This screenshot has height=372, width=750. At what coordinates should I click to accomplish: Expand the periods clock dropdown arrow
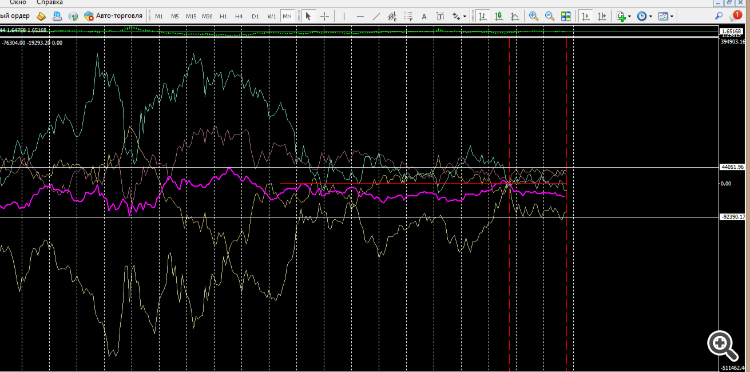coord(651,16)
